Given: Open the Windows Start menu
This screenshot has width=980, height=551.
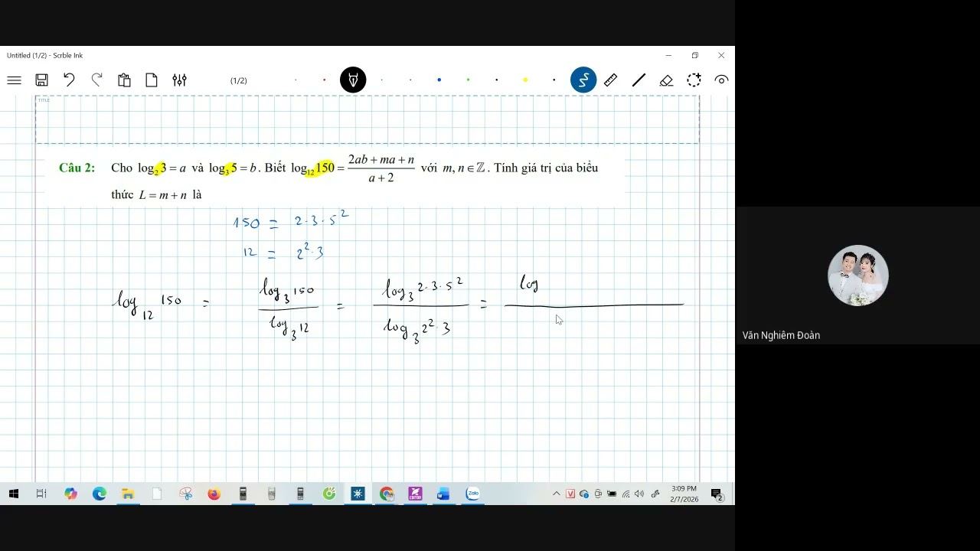Looking at the screenshot, I should coord(14,494).
